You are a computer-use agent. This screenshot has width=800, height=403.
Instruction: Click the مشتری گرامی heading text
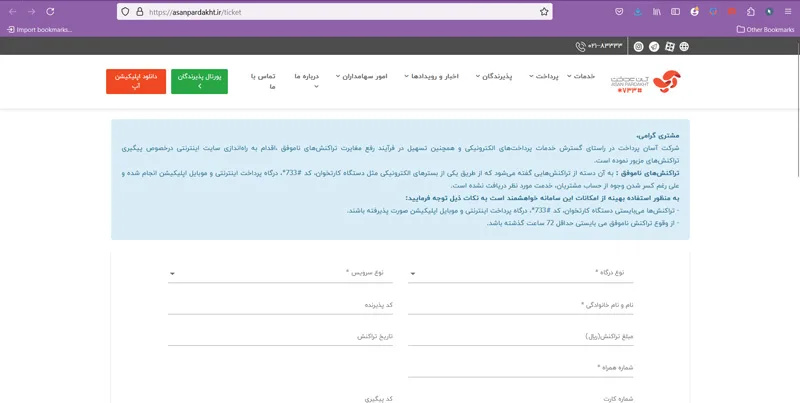[x=658, y=136]
